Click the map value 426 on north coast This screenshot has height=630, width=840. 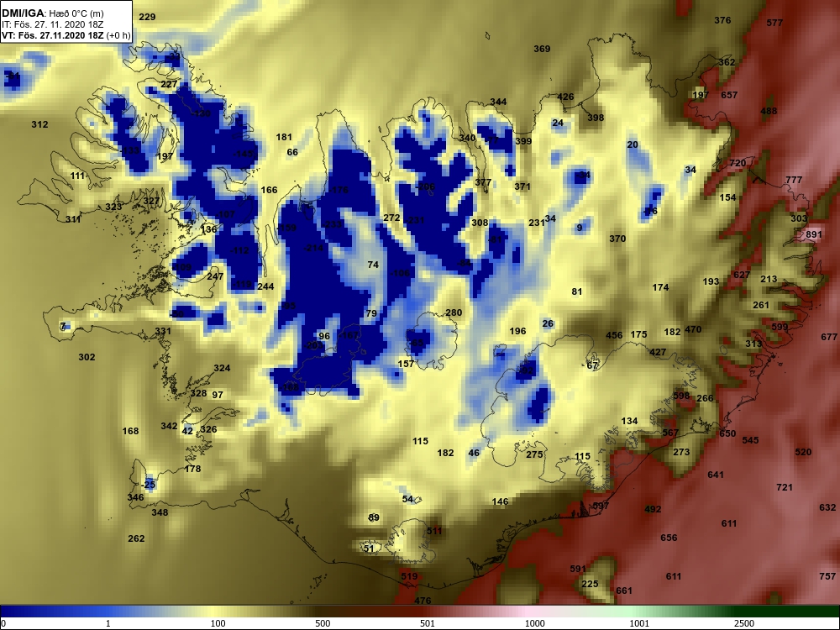(x=565, y=97)
